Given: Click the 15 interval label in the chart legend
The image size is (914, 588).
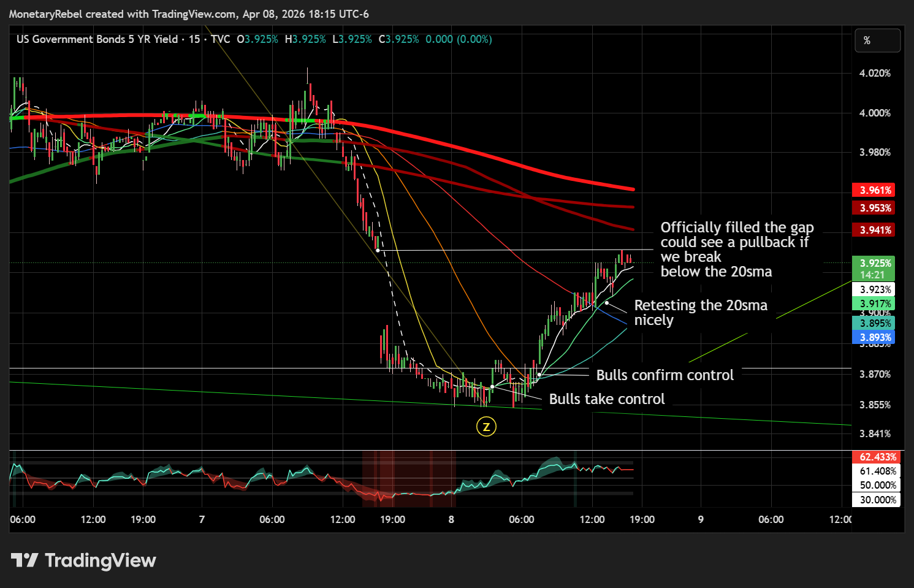Looking at the screenshot, I should (194, 39).
